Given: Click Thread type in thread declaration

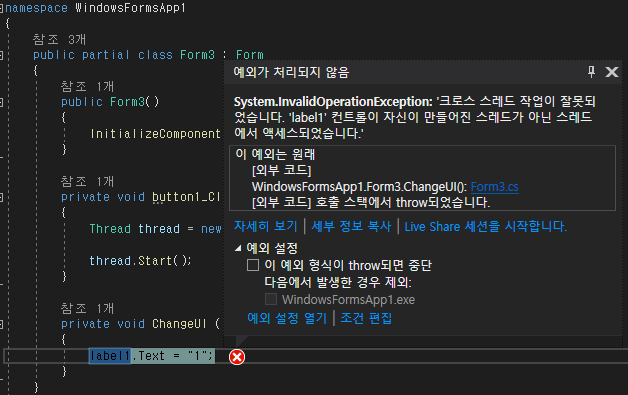Looking at the screenshot, I should [110, 229].
